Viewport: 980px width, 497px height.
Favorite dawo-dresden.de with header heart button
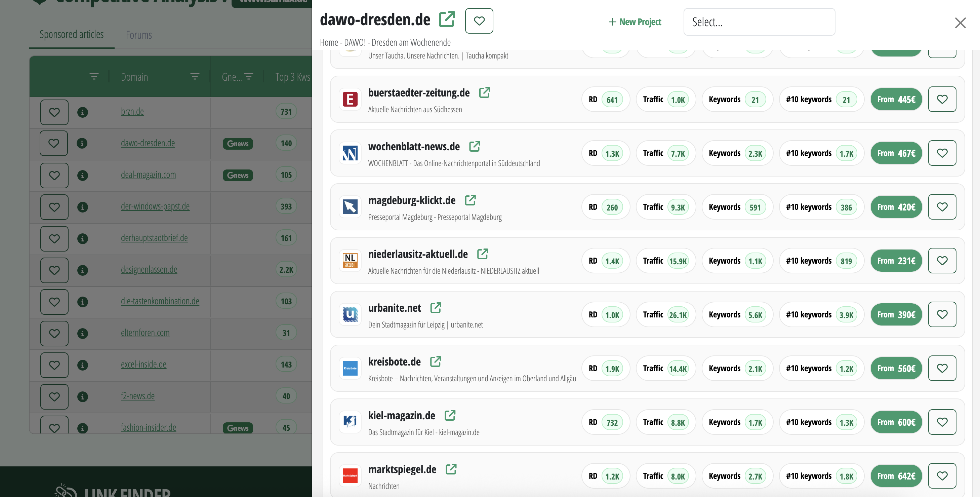pyautogui.click(x=479, y=21)
